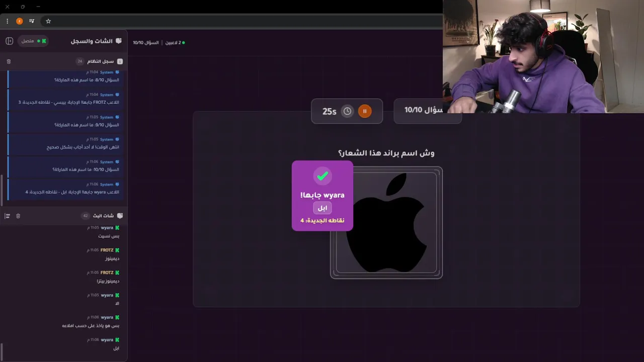Open the media control icon in browser toolbar
The image size is (644, 362).
tap(32, 21)
